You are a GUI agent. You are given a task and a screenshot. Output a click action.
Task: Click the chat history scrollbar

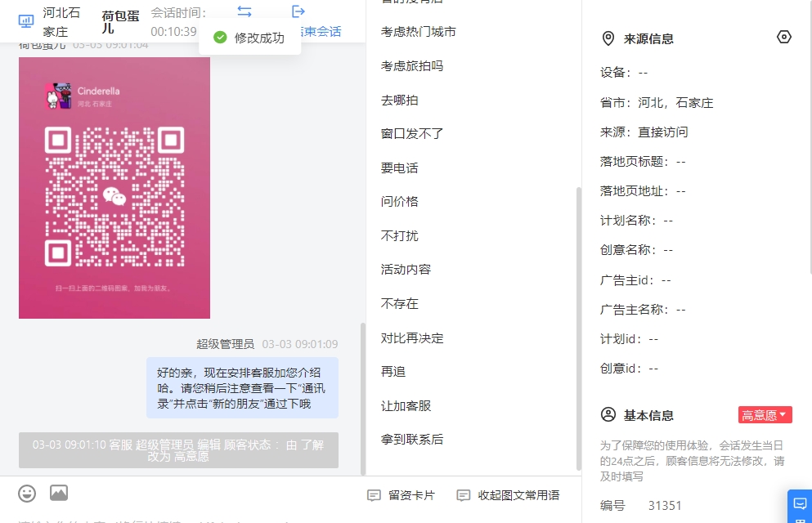coord(363,398)
